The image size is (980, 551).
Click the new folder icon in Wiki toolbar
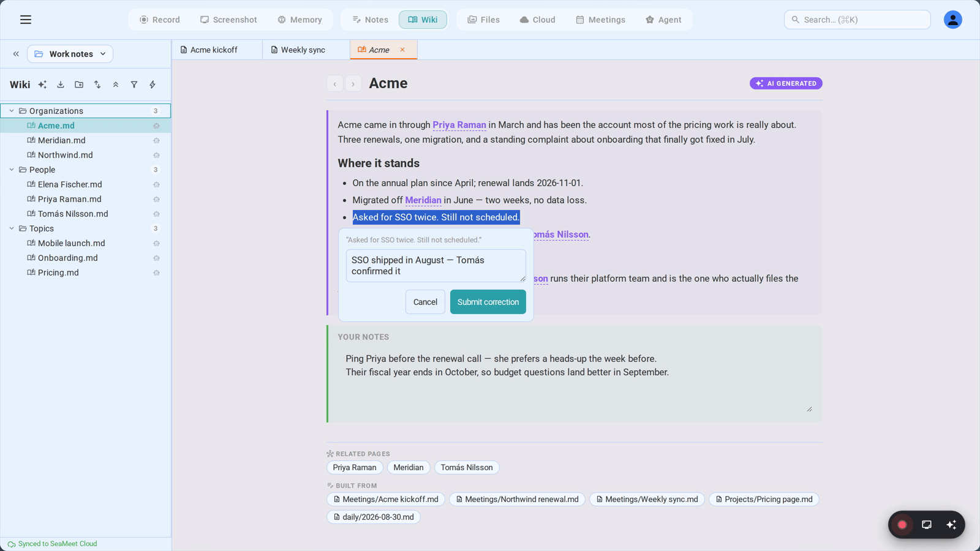[79, 84]
